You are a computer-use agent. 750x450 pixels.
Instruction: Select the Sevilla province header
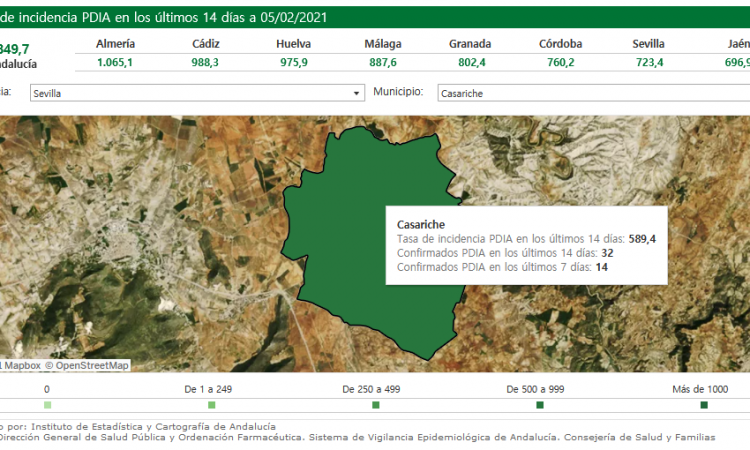click(648, 44)
